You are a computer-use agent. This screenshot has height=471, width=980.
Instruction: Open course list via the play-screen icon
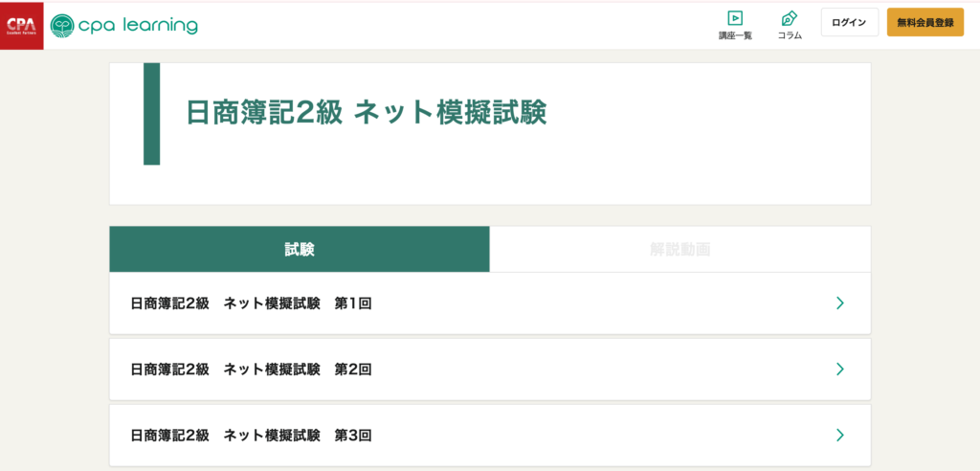(x=735, y=18)
